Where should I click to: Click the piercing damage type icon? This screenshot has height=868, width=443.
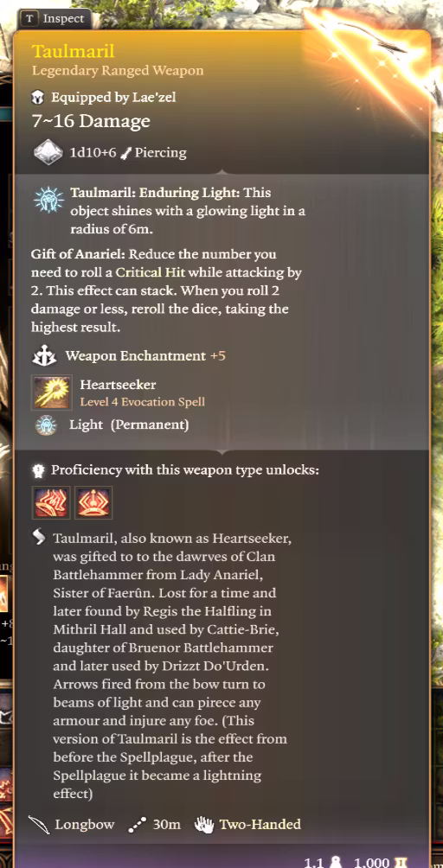click(x=125, y=153)
